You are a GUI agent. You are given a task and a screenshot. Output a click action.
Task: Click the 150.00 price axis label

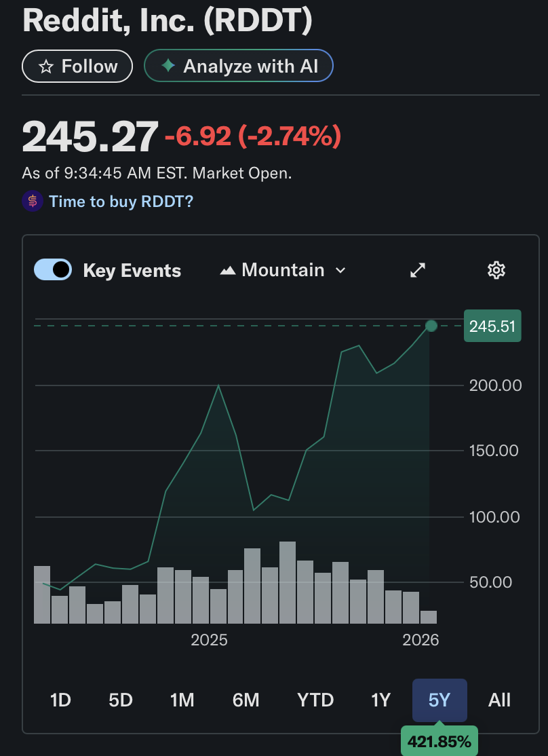point(494,451)
